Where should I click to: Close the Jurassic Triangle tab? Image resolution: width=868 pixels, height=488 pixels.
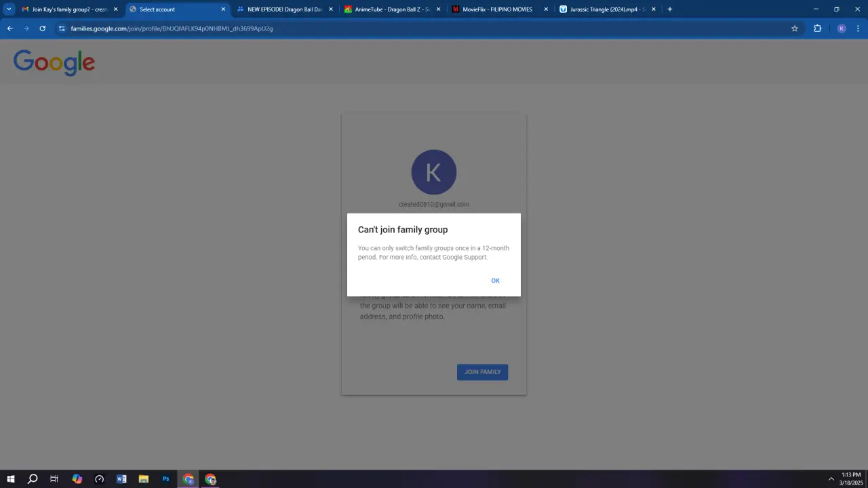[x=654, y=9]
